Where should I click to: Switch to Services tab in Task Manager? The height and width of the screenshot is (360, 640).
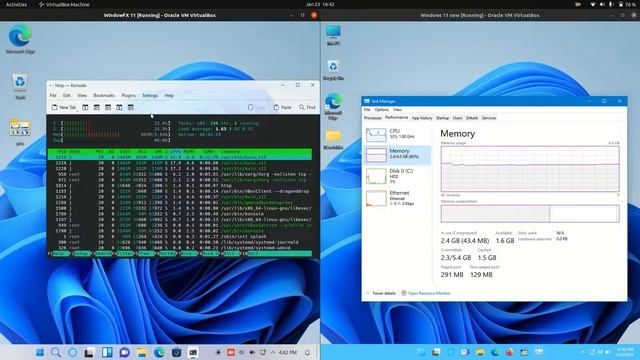489,118
